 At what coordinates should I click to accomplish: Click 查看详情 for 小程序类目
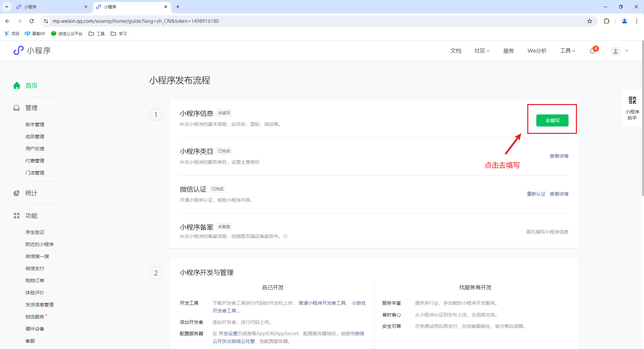tap(559, 156)
